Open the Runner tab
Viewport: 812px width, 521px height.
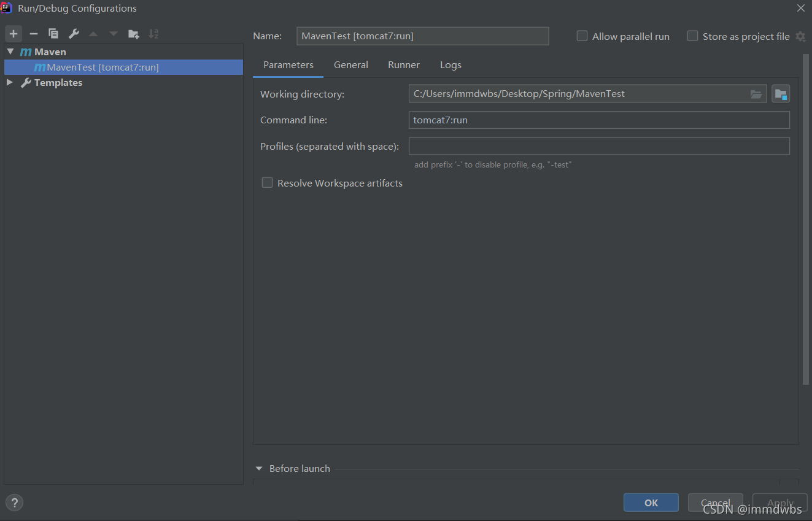pos(404,64)
